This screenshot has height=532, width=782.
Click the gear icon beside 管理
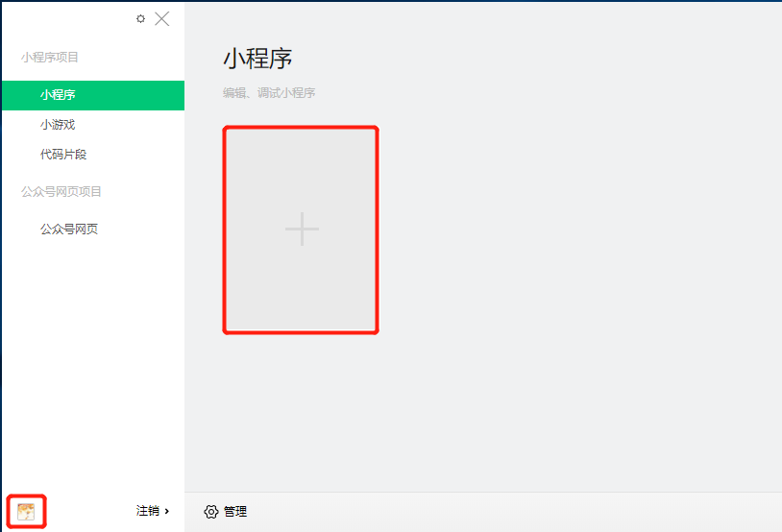(211, 512)
